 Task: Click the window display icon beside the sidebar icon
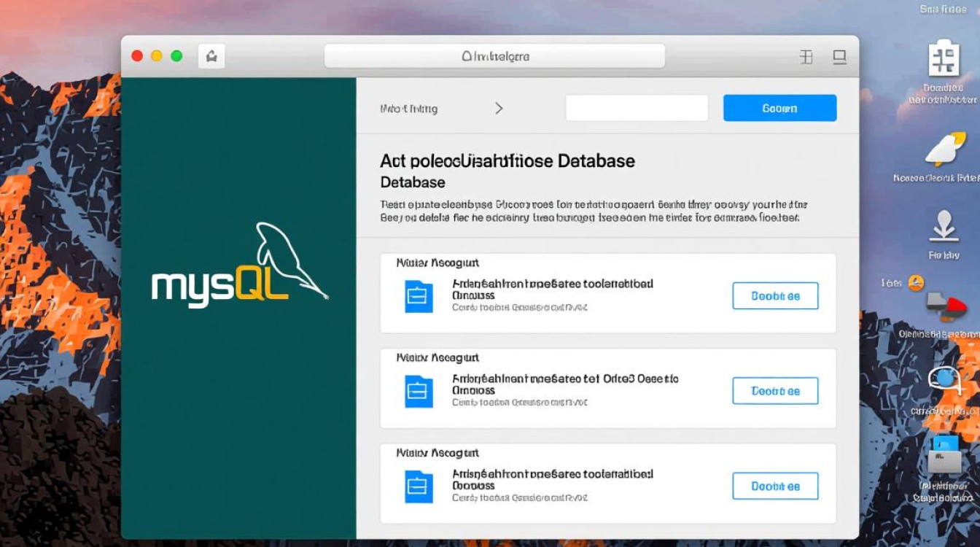839,57
